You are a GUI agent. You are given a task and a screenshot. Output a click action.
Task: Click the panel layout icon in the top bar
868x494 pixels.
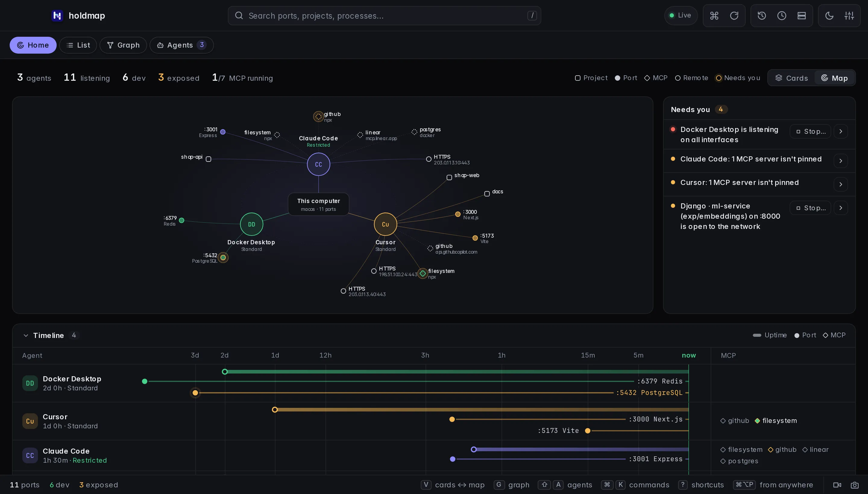point(802,16)
